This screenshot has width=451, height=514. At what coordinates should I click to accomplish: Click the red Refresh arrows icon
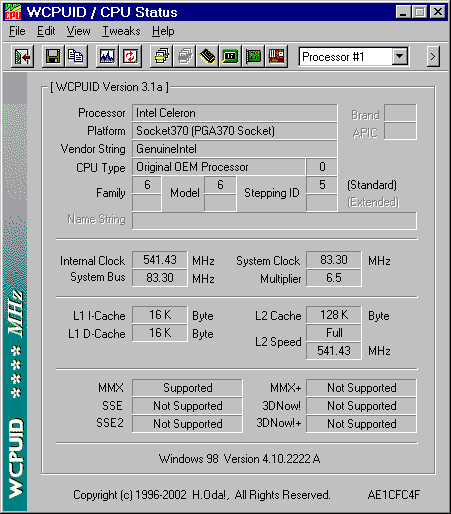pyautogui.click(x=130, y=57)
